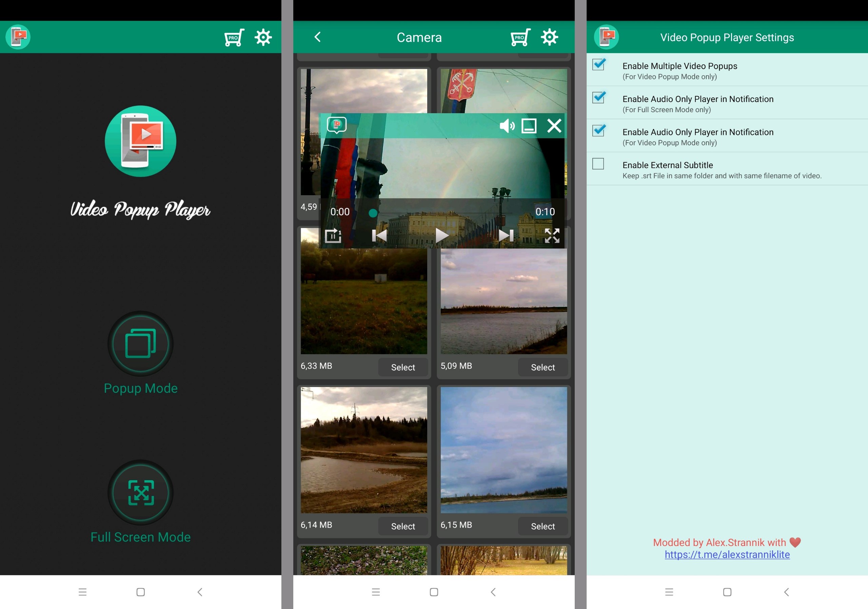Open PRO cart in Camera screen
The height and width of the screenshot is (609, 868).
coord(520,37)
